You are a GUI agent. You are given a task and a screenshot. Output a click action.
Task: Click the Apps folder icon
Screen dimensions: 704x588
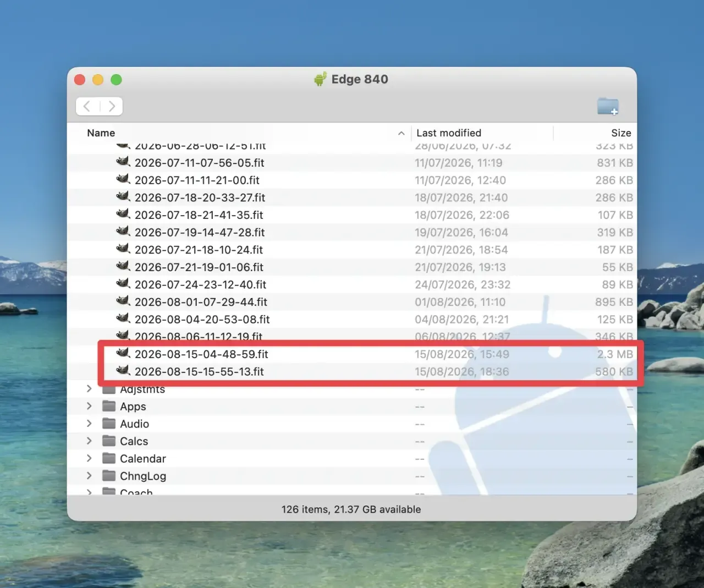click(109, 406)
